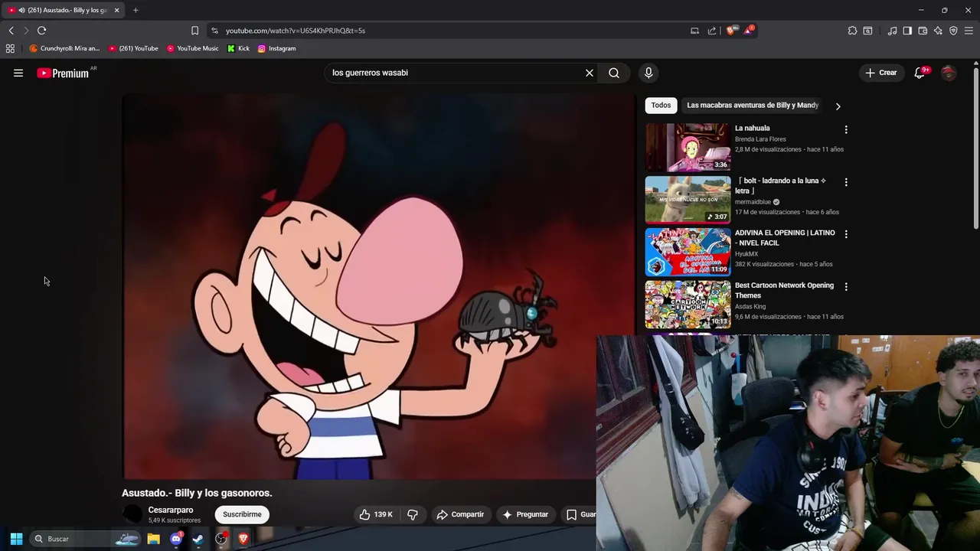The width and height of the screenshot is (980, 551).
Task: Click the La nahuala video title
Action: [x=753, y=129]
